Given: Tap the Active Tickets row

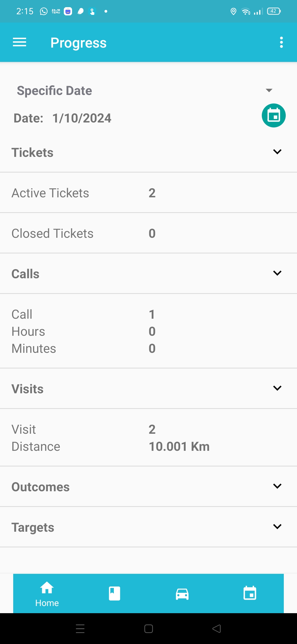Looking at the screenshot, I should 148,193.
